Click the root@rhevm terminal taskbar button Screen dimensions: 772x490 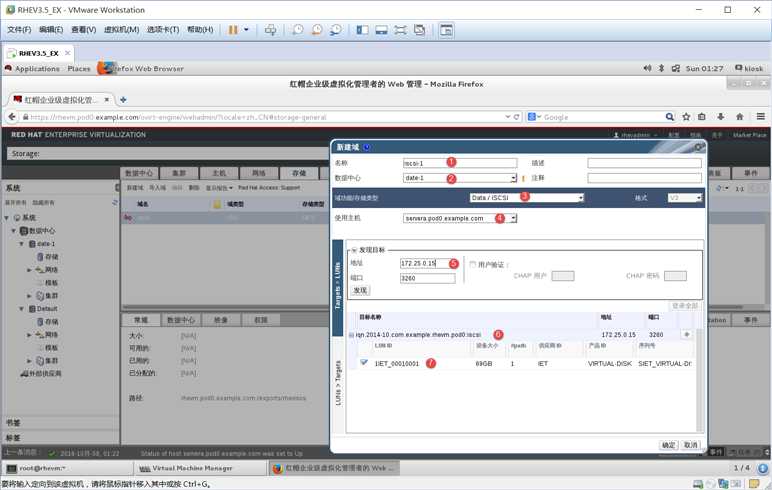(x=67, y=468)
